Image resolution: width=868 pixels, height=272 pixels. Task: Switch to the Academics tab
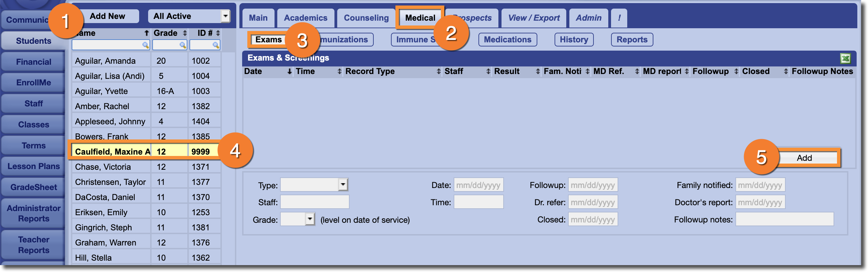pyautogui.click(x=306, y=18)
